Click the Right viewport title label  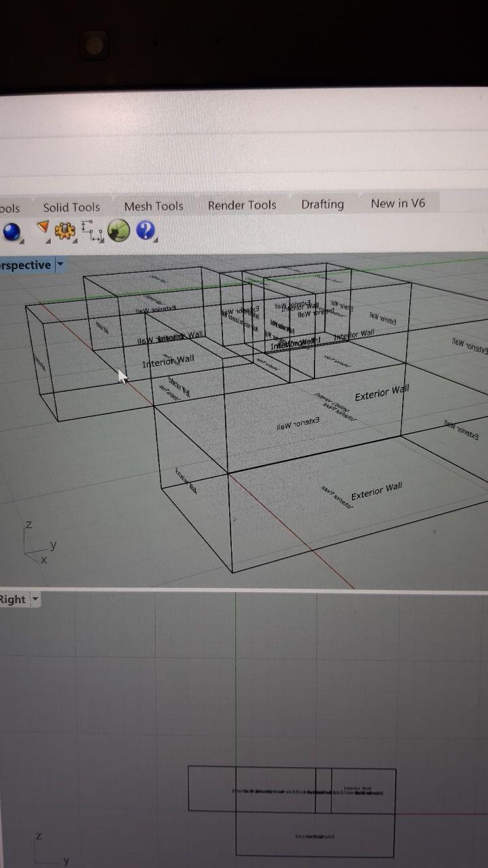coord(13,599)
